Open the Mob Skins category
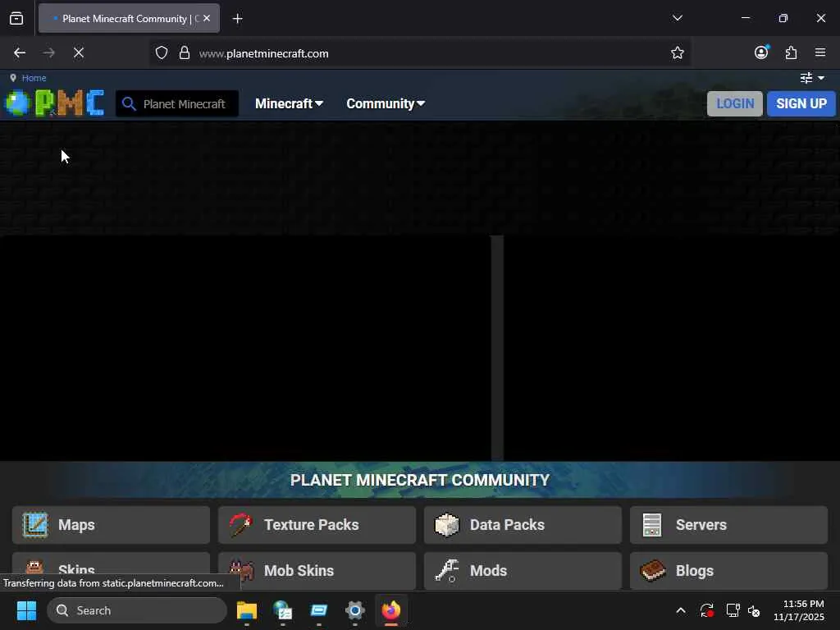The image size is (840, 630). 317,571
